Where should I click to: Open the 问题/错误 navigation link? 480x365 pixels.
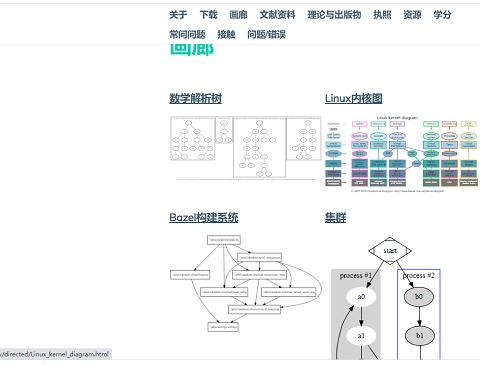click(x=266, y=34)
